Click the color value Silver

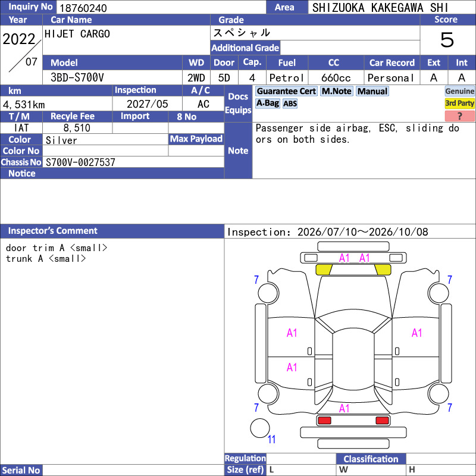(61, 140)
